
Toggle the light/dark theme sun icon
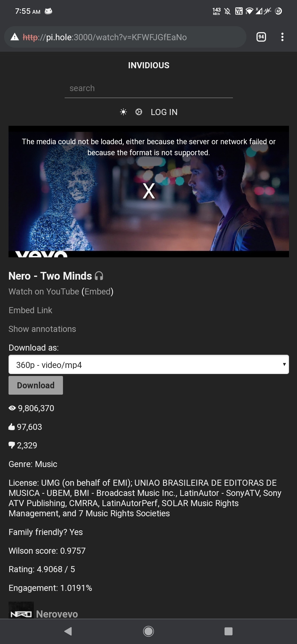123,112
